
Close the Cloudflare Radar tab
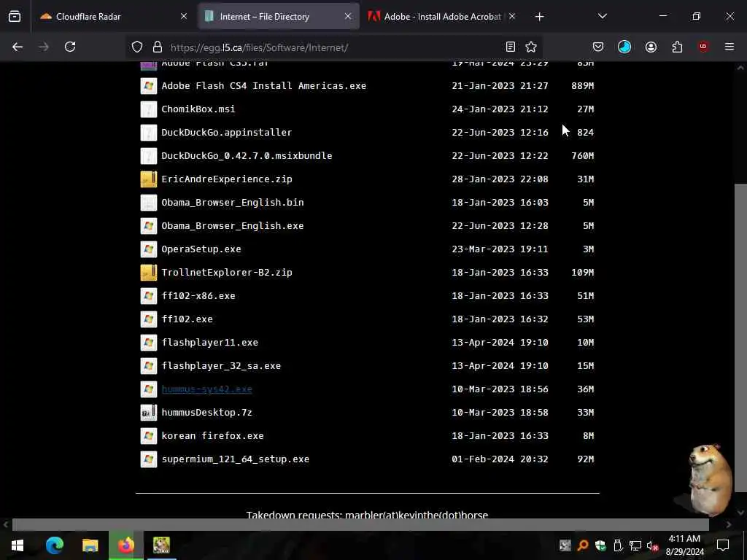pos(184,16)
